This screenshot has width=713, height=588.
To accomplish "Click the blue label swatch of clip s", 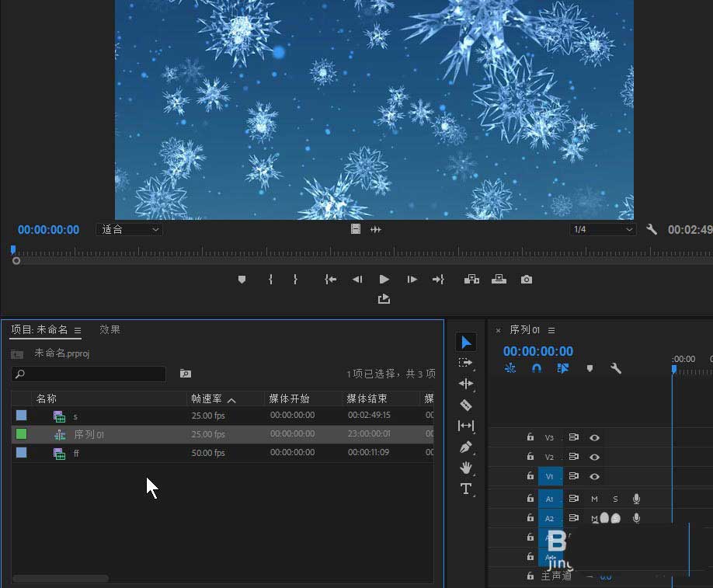I will point(22,416).
